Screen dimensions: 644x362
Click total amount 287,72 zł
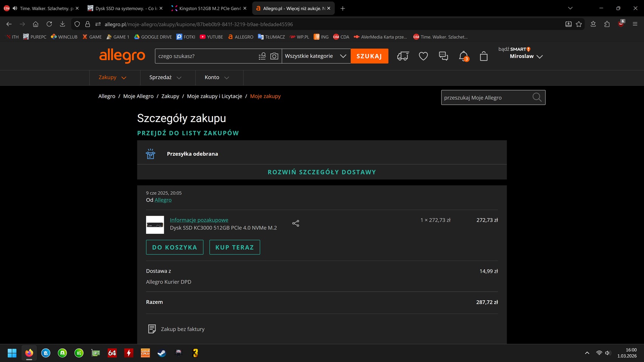coord(487,302)
